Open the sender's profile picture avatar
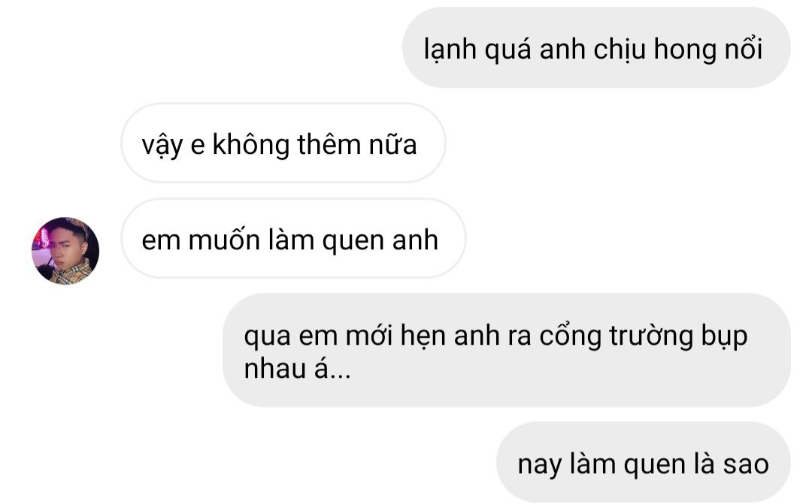The image size is (812, 504). [65, 250]
